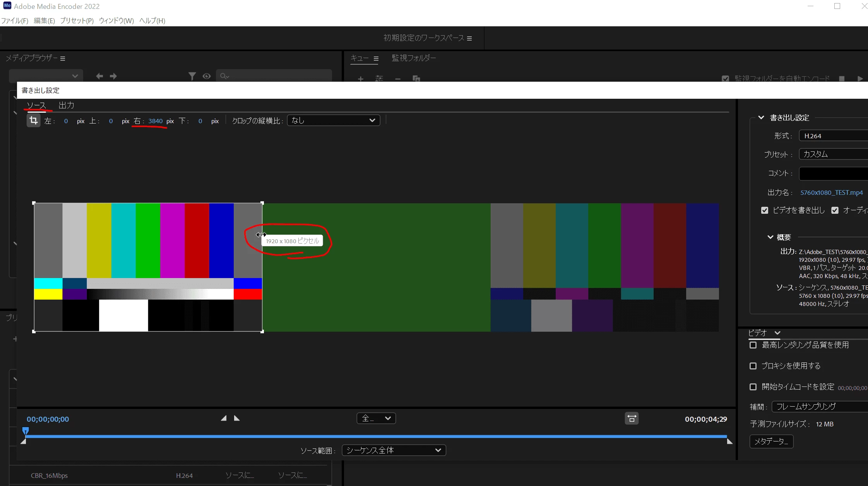Click the set out point marker icon

pyautogui.click(x=237, y=418)
